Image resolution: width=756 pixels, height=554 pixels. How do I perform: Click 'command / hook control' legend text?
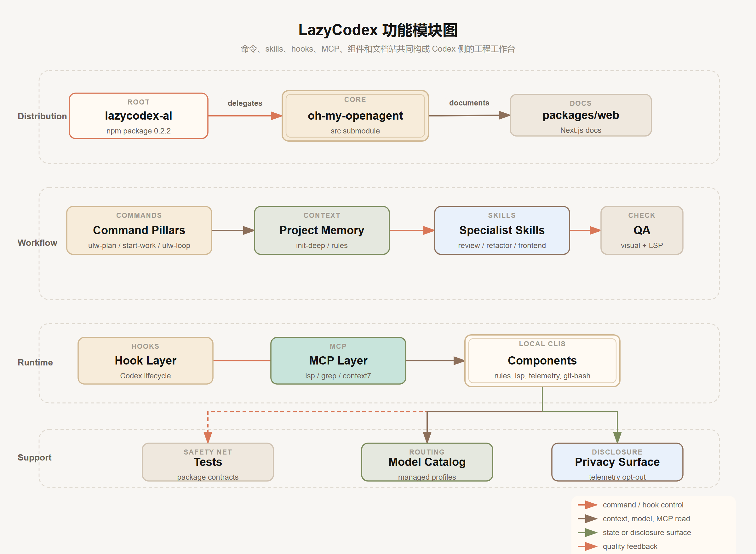[643, 505]
